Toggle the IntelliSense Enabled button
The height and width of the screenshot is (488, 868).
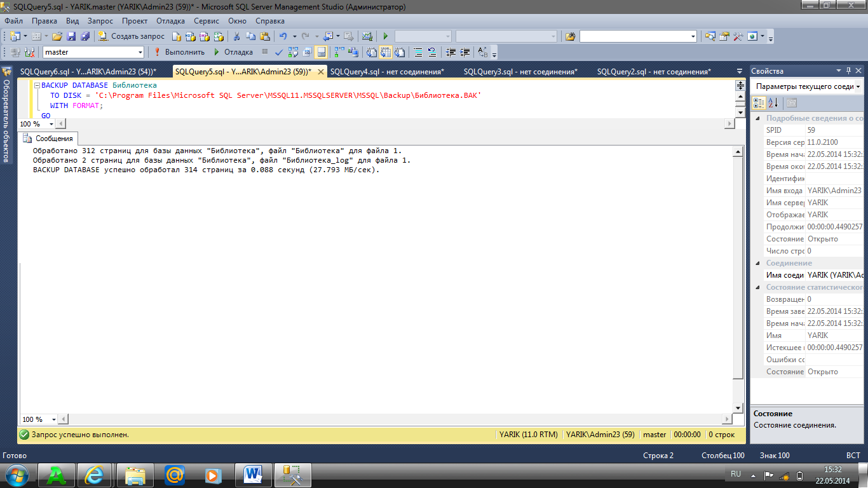tap(321, 52)
